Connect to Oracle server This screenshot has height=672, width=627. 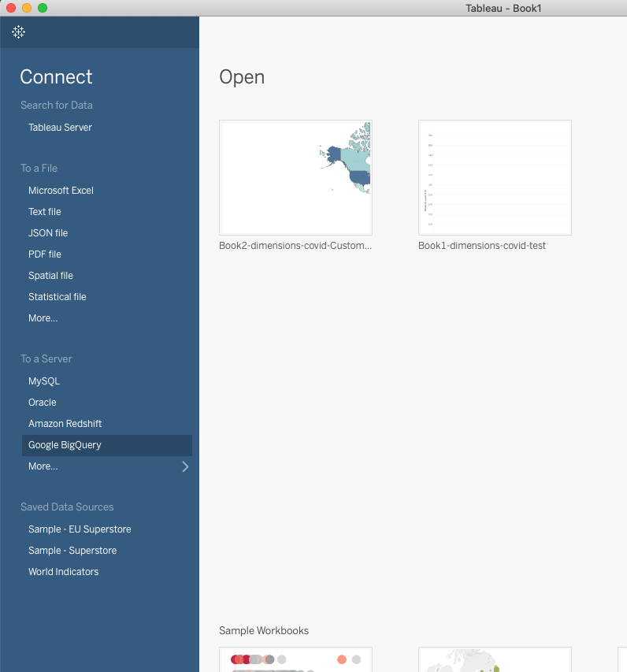point(42,403)
